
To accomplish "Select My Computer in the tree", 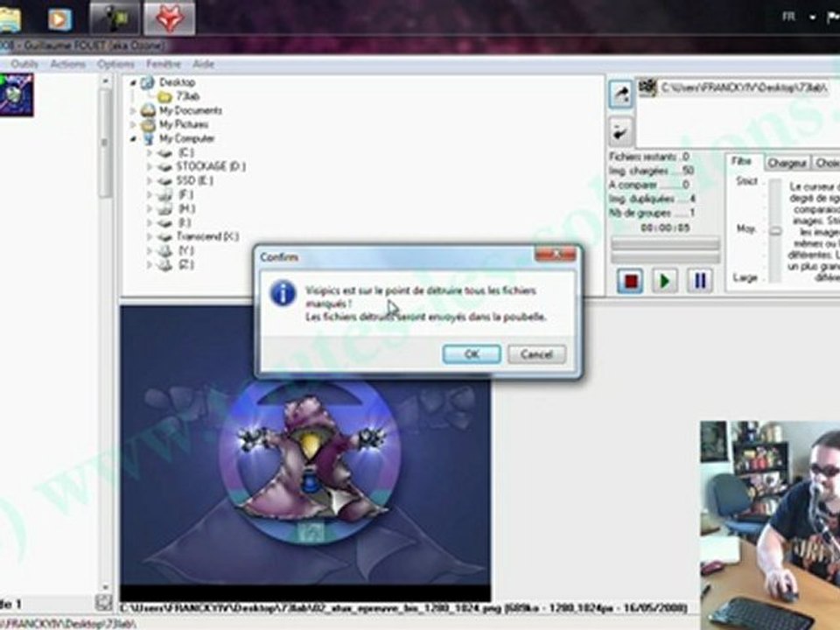I will click(x=186, y=138).
